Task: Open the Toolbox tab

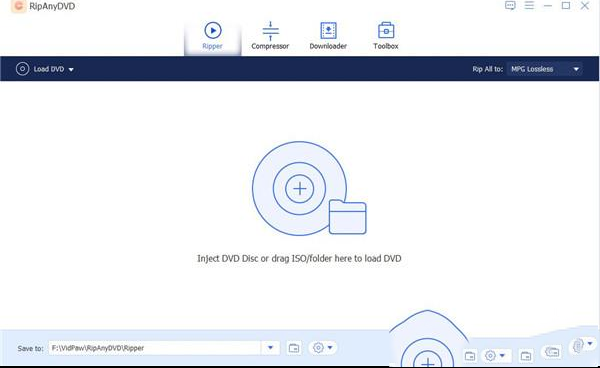Action: click(x=386, y=36)
